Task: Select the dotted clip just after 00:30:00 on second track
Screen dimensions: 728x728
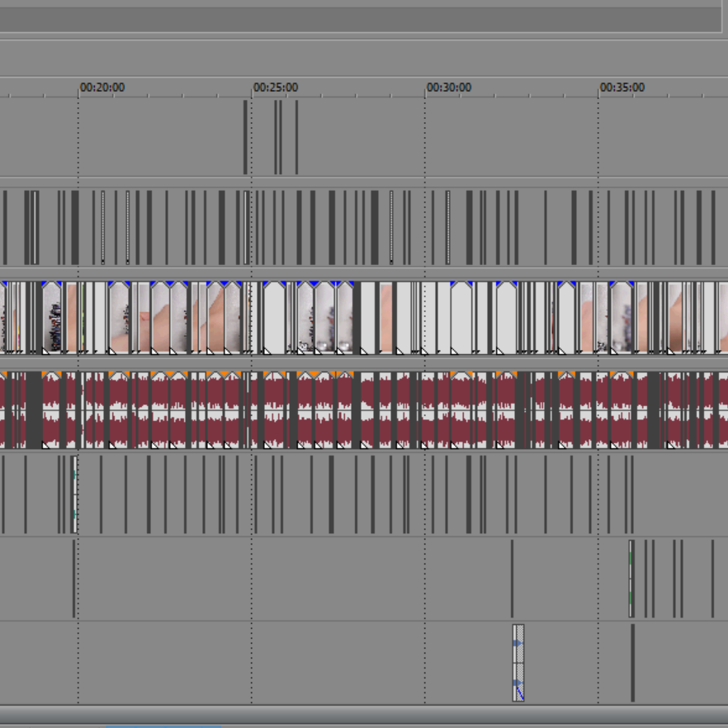Action: [448, 227]
